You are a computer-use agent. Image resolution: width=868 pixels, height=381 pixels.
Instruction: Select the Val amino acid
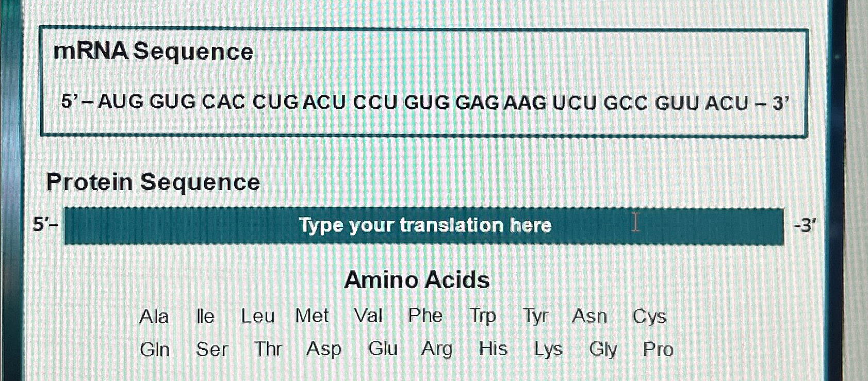pos(368,316)
